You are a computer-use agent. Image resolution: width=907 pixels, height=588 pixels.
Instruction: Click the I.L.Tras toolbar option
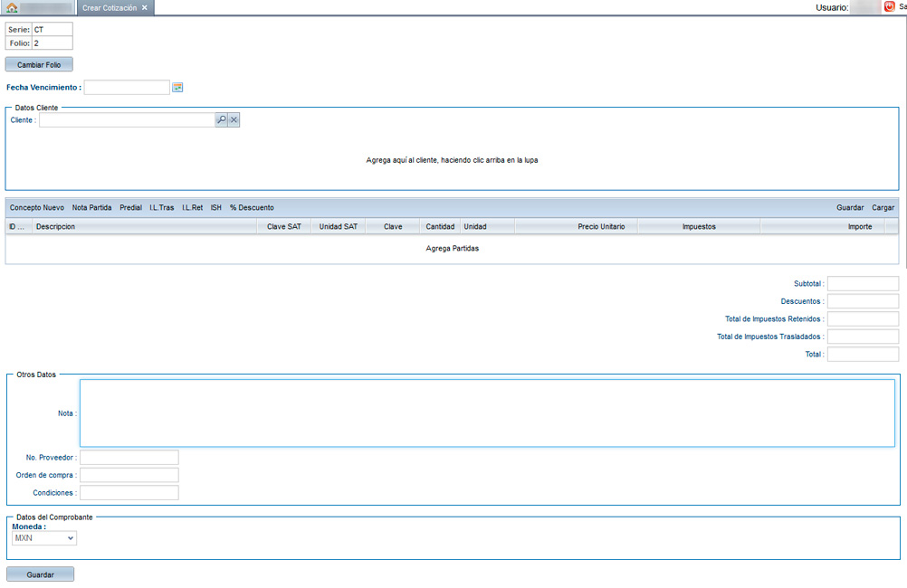(162, 208)
